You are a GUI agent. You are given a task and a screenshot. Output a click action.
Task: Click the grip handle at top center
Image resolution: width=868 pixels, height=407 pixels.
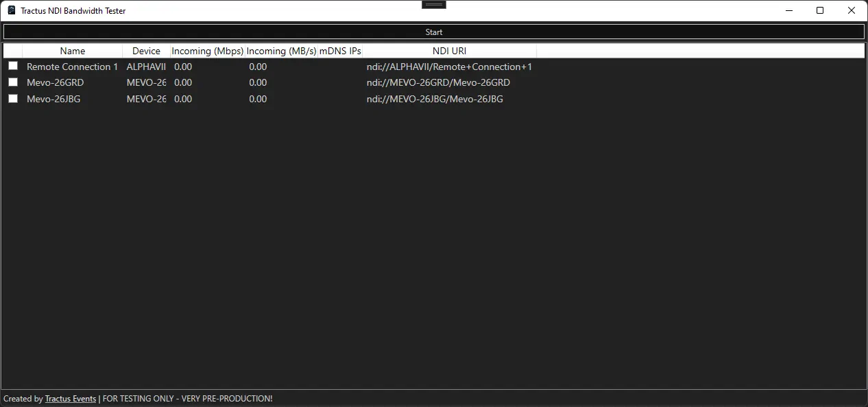(434, 4)
